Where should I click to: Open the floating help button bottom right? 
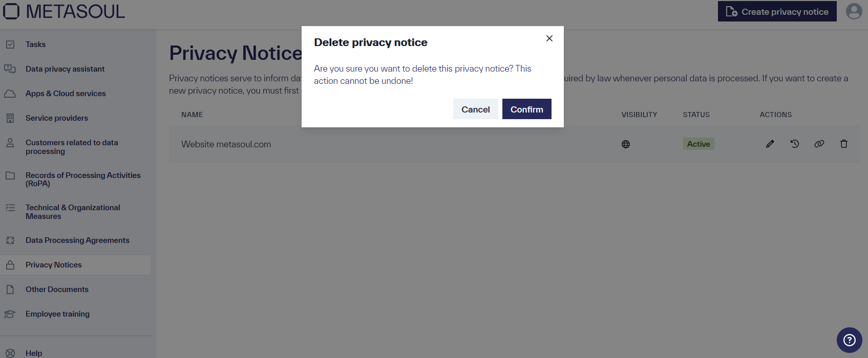point(849,340)
